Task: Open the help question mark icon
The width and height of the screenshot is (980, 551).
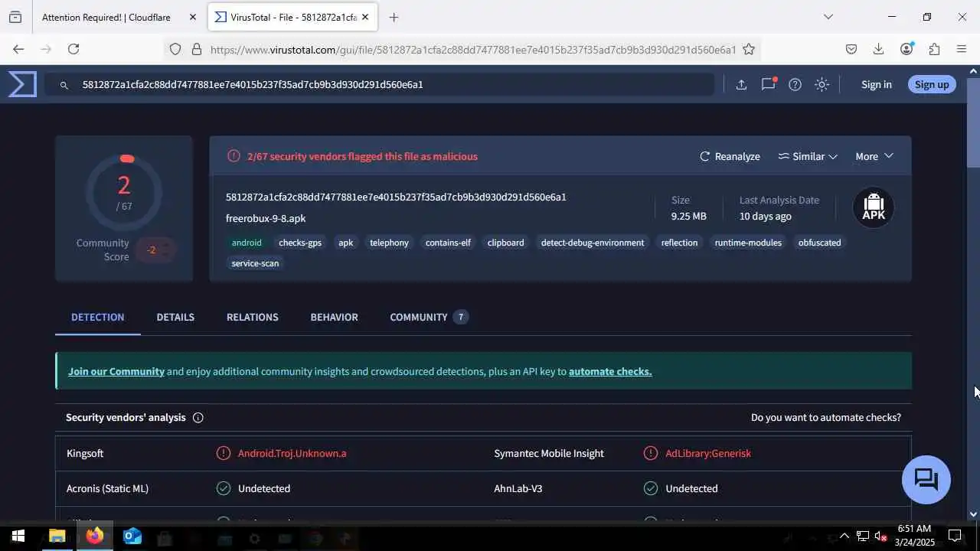Action: pos(795,85)
